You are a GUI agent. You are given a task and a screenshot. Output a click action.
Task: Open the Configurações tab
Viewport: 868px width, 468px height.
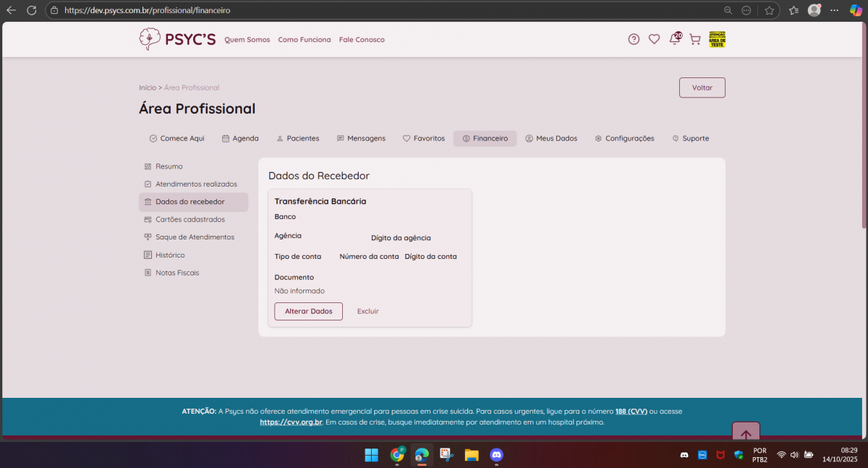coord(624,138)
